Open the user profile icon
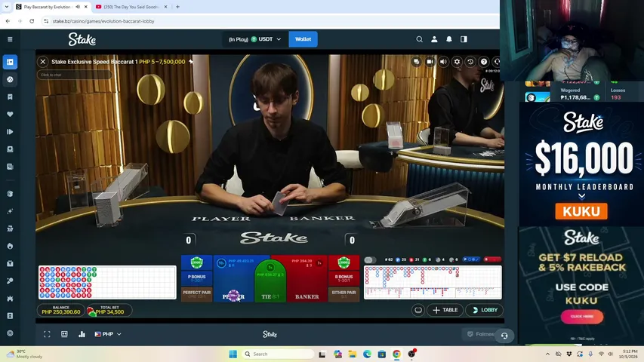 [434, 39]
